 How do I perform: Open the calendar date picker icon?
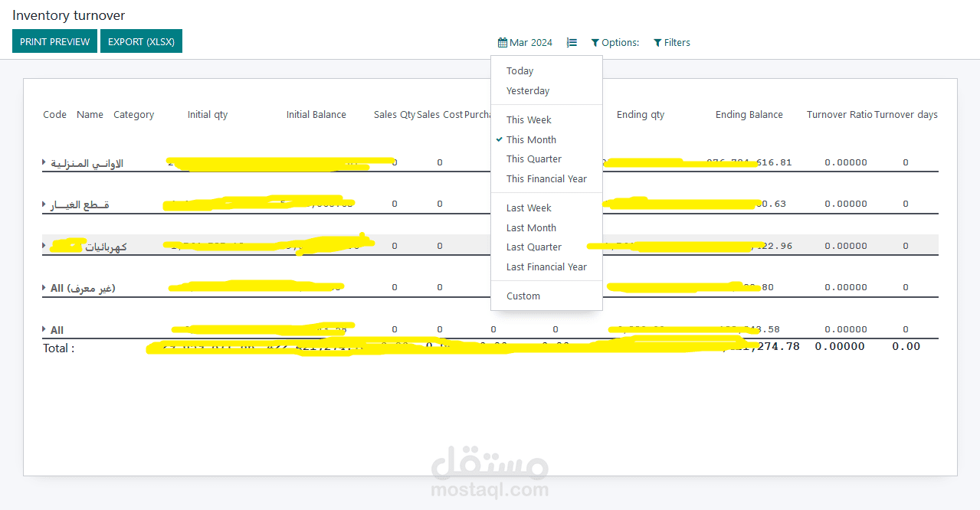(503, 42)
